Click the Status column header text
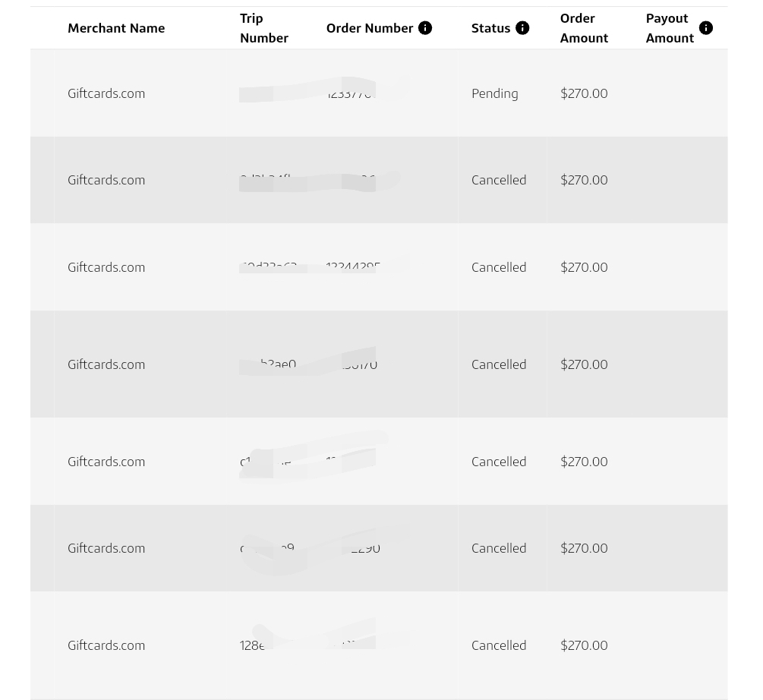This screenshot has height=700, width=763. pyautogui.click(x=490, y=28)
